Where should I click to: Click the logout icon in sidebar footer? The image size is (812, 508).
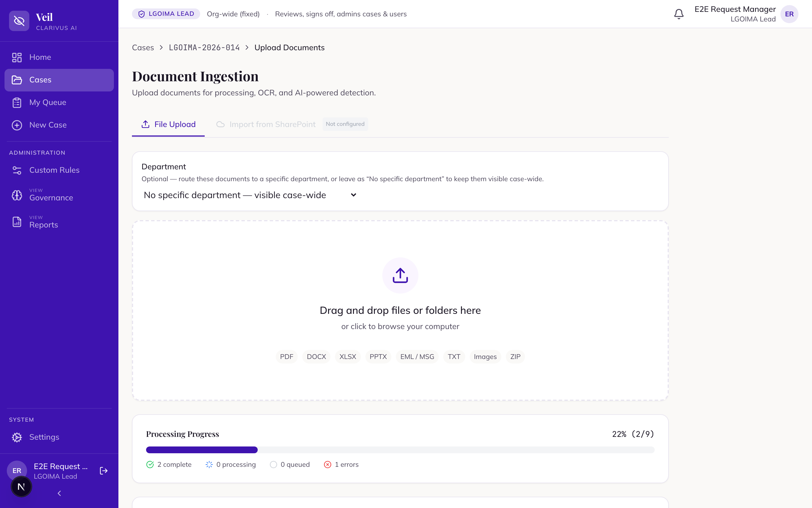pyautogui.click(x=104, y=471)
